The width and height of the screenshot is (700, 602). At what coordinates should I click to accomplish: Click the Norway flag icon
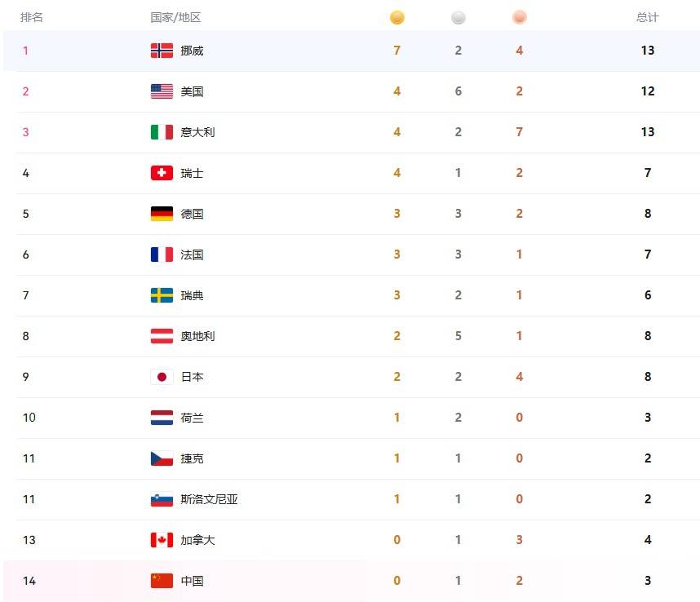click(162, 51)
